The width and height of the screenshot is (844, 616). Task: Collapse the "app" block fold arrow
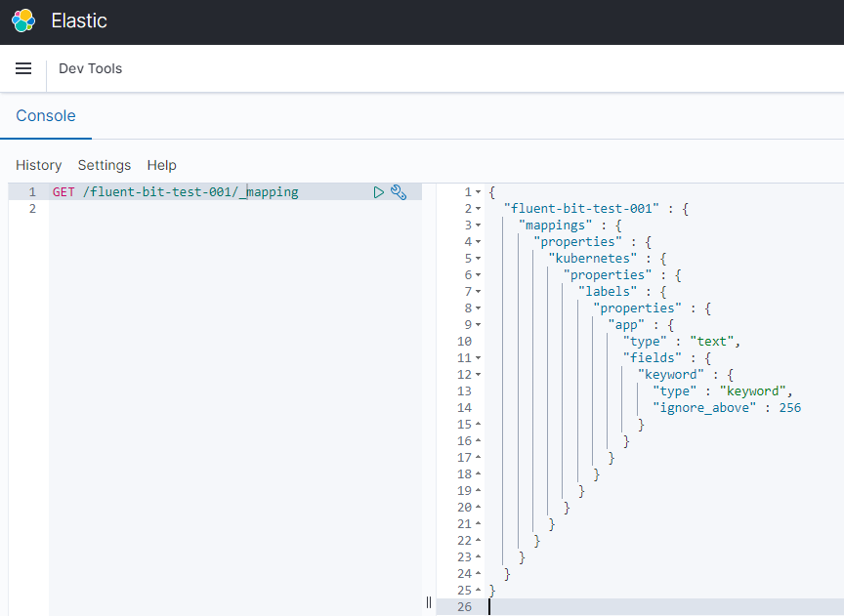[x=478, y=325]
